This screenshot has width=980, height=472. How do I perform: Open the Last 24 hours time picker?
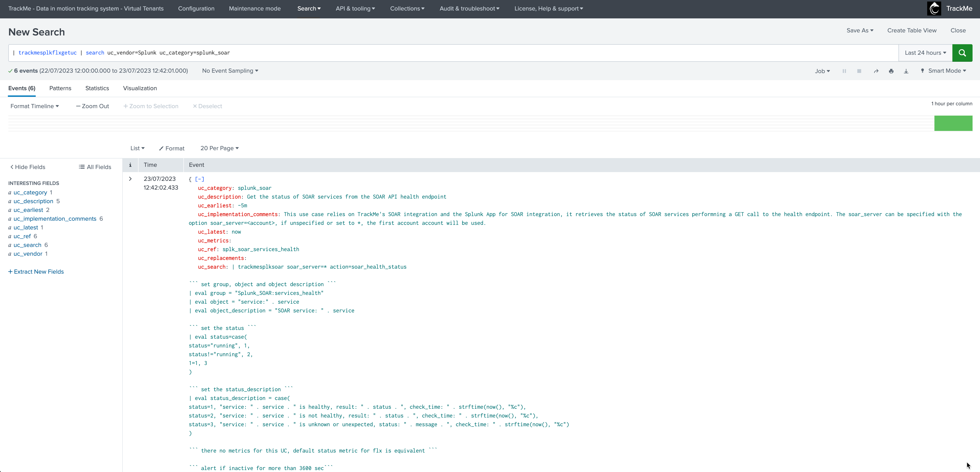925,53
